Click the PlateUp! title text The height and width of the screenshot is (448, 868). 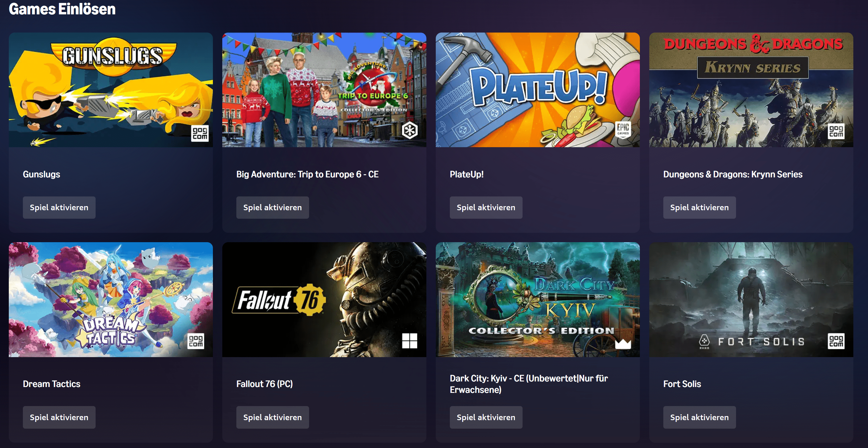(x=466, y=174)
